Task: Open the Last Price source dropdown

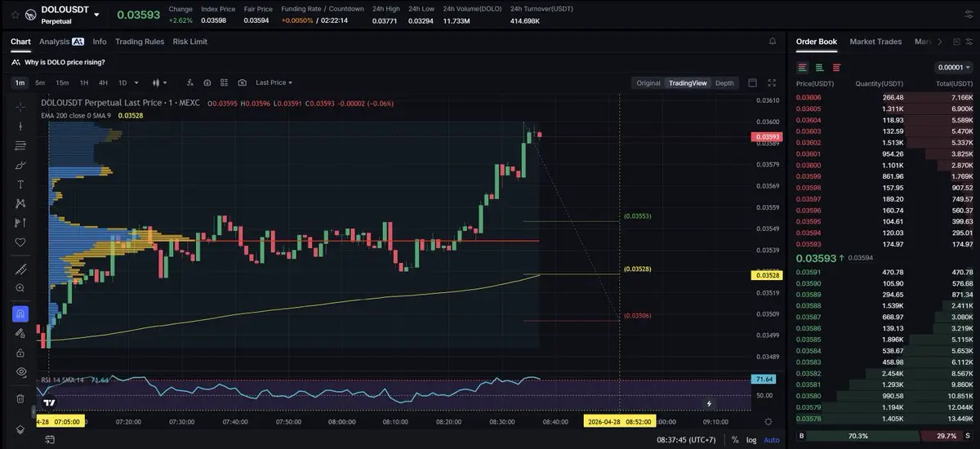Action: [x=274, y=82]
